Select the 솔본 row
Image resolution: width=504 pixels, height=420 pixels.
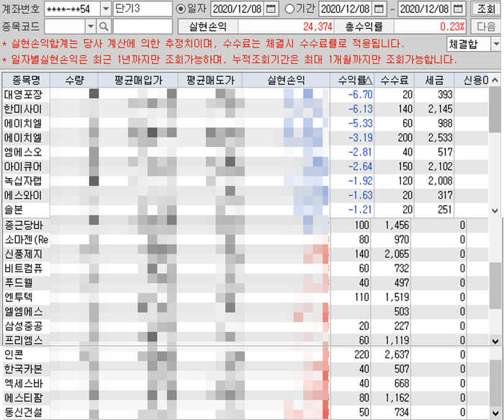point(246,210)
